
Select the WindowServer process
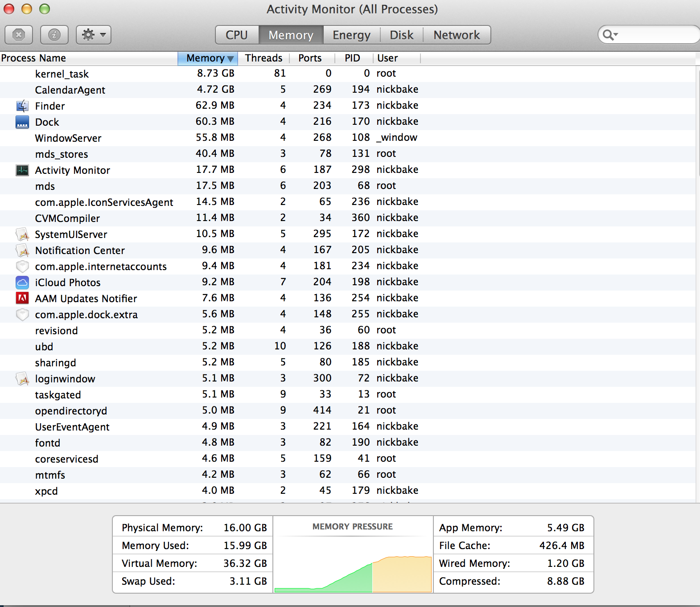pos(348,138)
